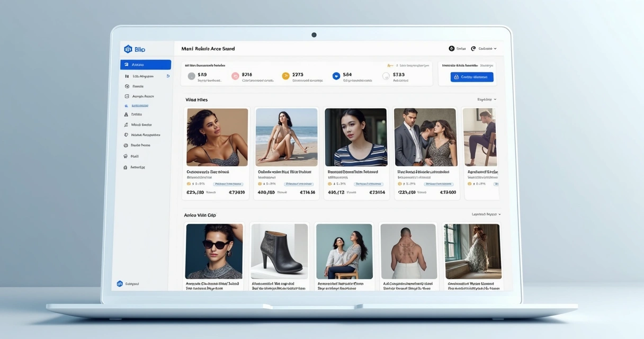Click the circular refresh icon beside the account menu
The width and height of the screenshot is (644, 339).
click(x=473, y=48)
